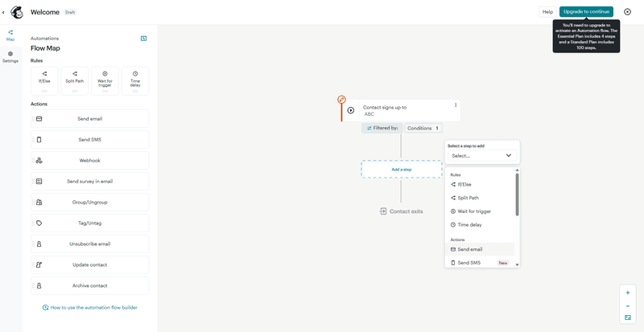Screen dimensions: 644x332
Task: Open the Select a step dropdown
Action: (x=482, y=155)
